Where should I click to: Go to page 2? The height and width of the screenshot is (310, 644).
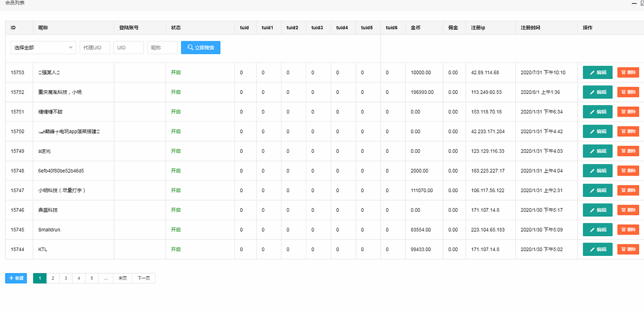coord(53,278)
